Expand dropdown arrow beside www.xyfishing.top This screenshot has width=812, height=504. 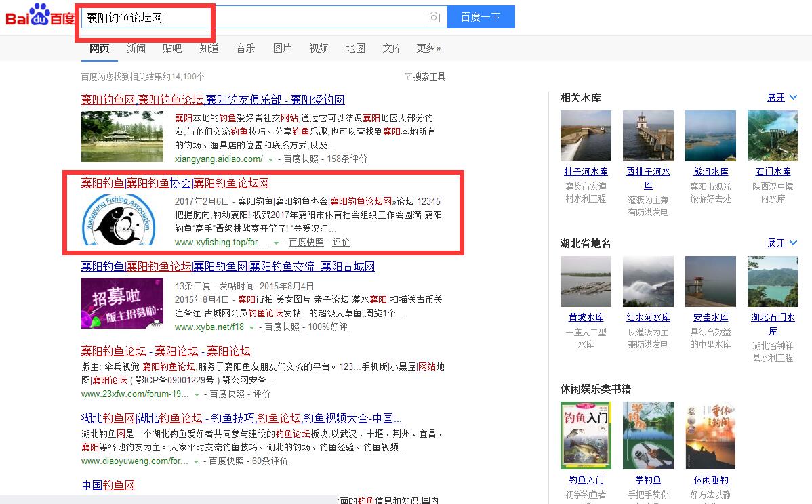(x=276, y=243)
